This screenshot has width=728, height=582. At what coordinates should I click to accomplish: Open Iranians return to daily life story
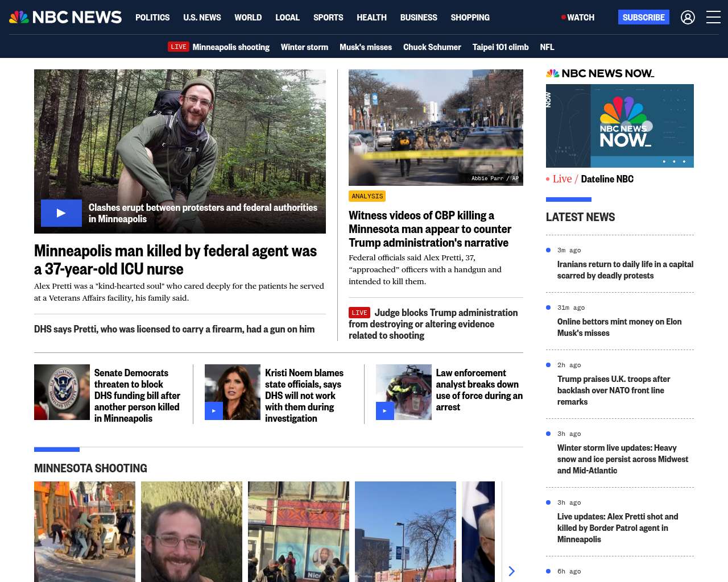pos(624,270)
